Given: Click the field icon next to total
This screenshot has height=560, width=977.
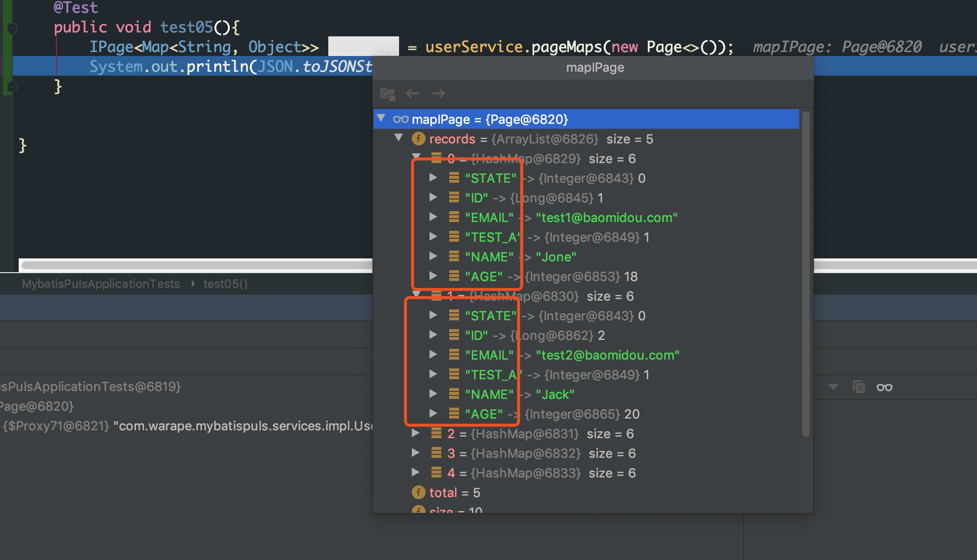Looking at the screenshot, I should click(x=418, y=492).
